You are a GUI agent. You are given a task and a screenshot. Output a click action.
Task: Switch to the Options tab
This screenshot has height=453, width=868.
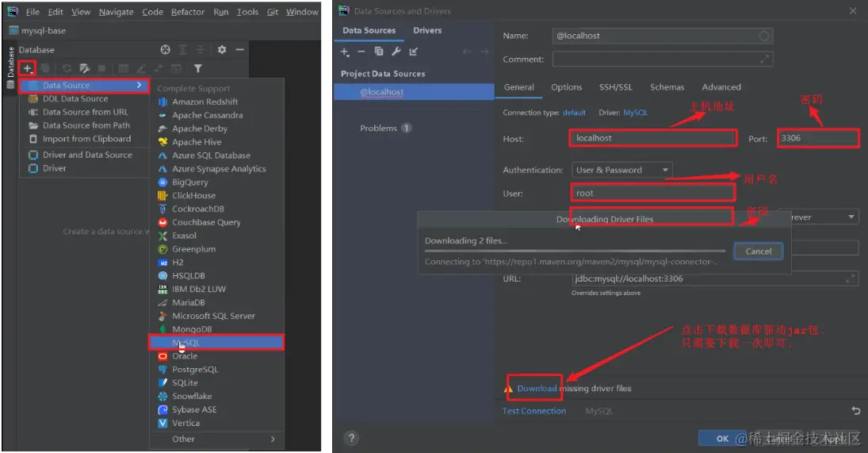click(566, 87)
